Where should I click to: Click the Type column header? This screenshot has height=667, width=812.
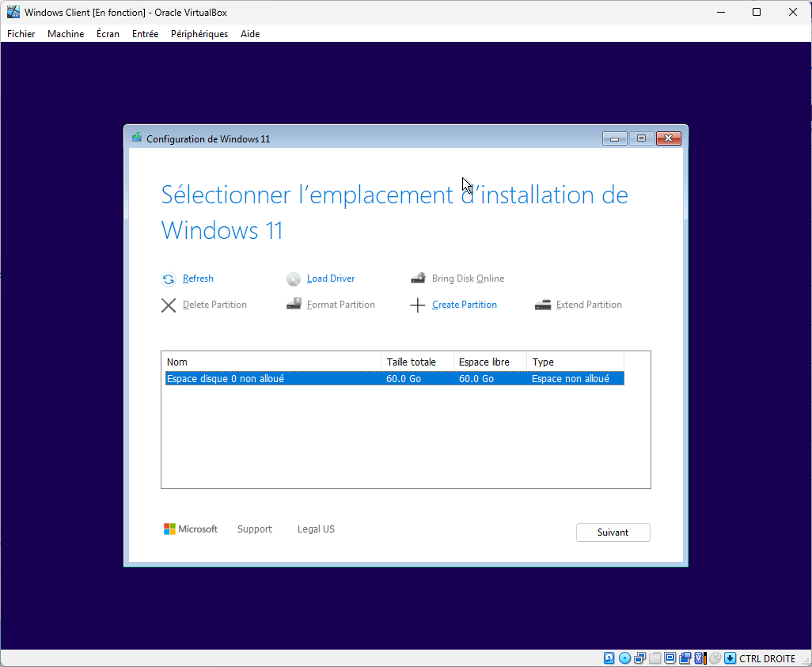click(575, 362)
